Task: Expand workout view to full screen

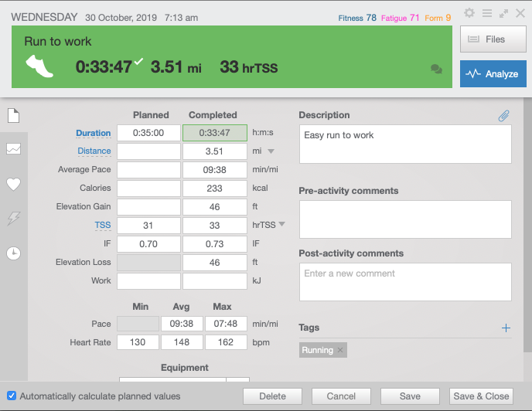Action: tap(504, 14)
